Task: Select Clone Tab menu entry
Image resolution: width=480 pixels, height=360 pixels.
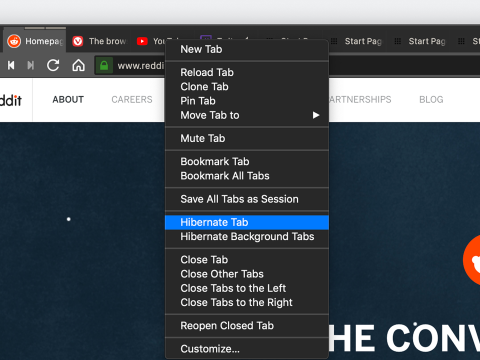Action: click(x=247, y=87)
